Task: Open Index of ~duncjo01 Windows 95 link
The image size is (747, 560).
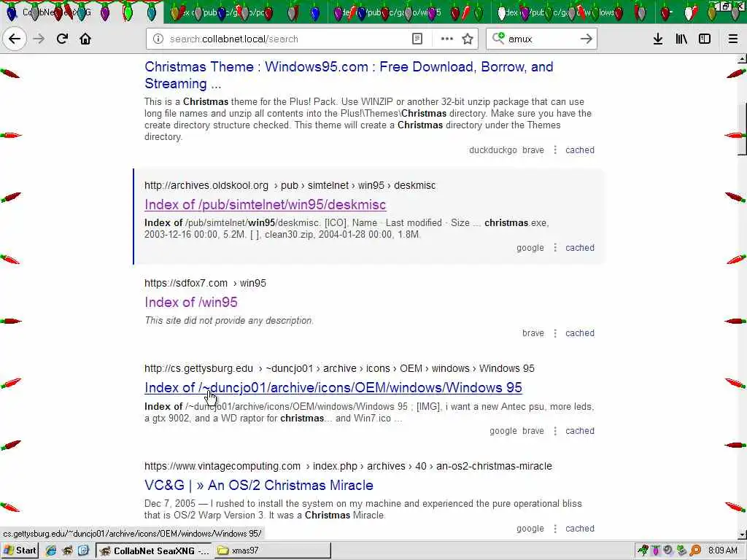Action: coord(333,388)
